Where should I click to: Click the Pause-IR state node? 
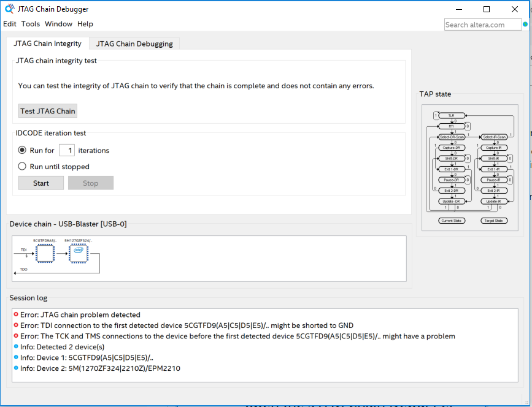tap(494, 180)
